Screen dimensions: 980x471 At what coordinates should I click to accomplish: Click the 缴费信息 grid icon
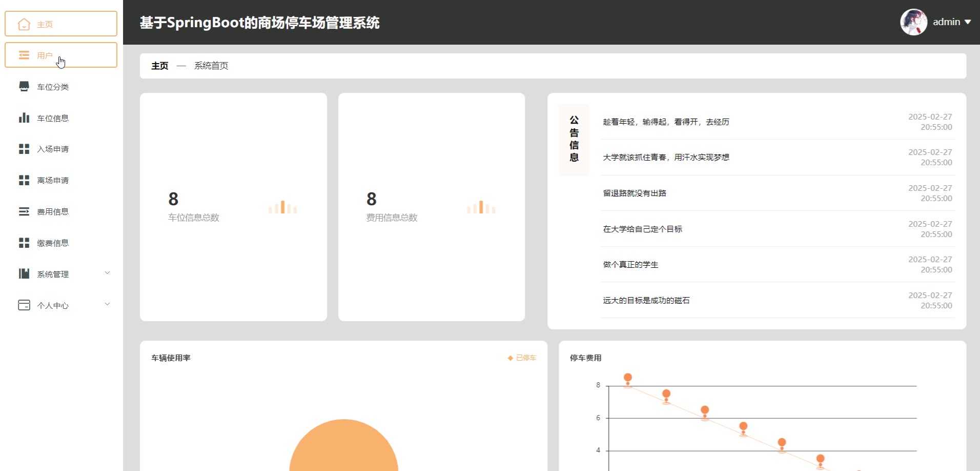(x=24, y=243)
